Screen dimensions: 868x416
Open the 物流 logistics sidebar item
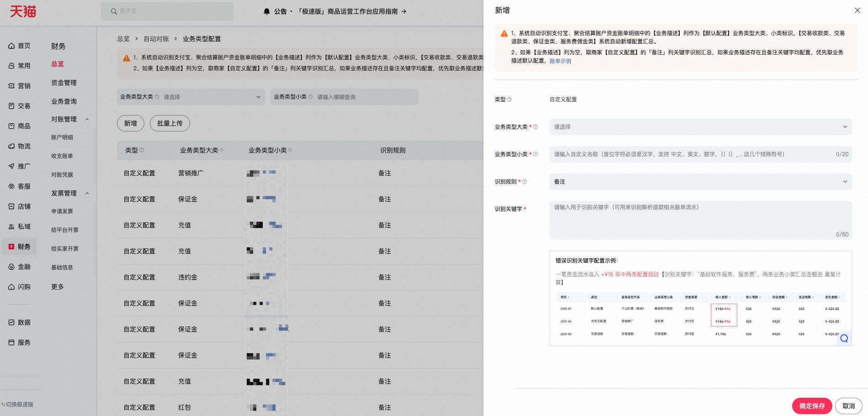(x=20, y=146)
